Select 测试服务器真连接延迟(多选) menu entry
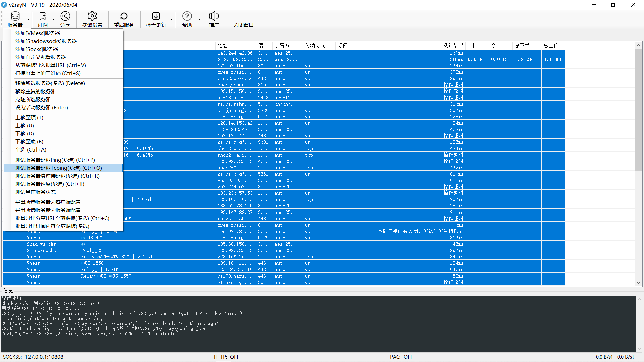The width and height of the screenshot is (644, 362). [63, 176]
